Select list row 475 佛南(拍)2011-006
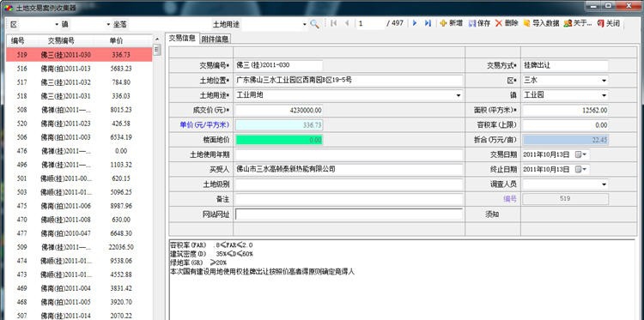The width and height of the screenshot is (644, 320). coord(79,206)
